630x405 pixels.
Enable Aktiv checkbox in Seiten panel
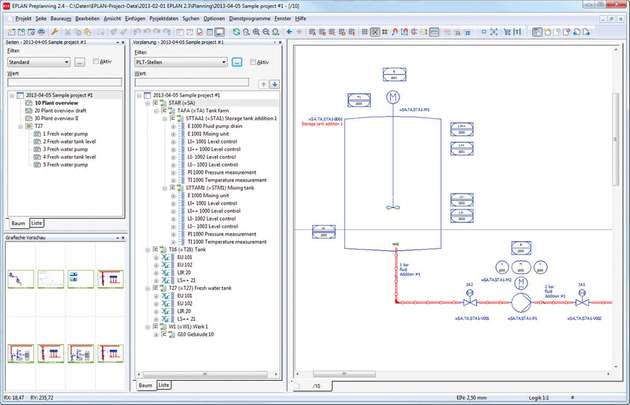coord(96,61)
